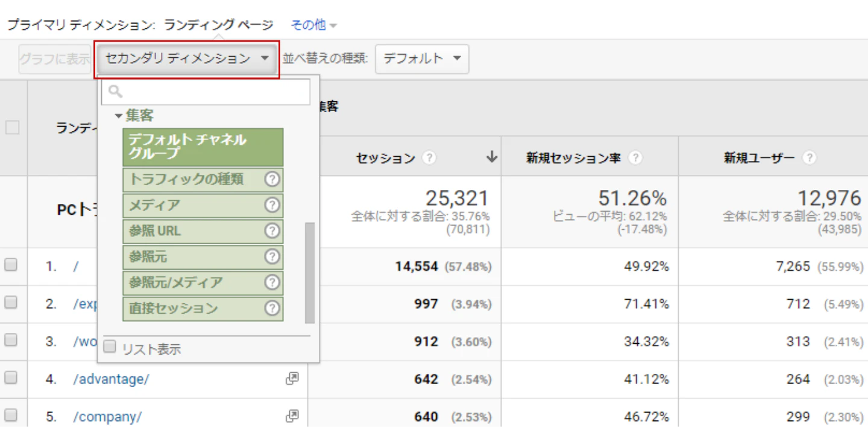Click sessions value 912

[x=426, y=341]
